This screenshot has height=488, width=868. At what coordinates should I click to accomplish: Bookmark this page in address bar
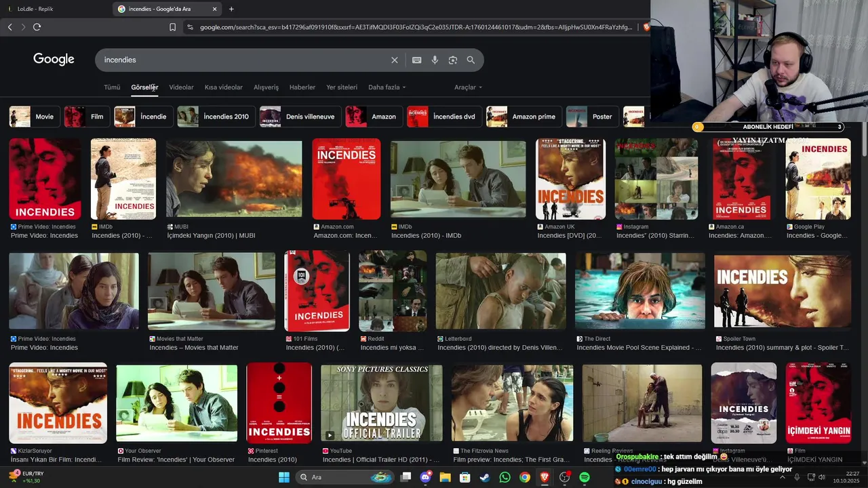pyautogui.click(x=172, y=27)
